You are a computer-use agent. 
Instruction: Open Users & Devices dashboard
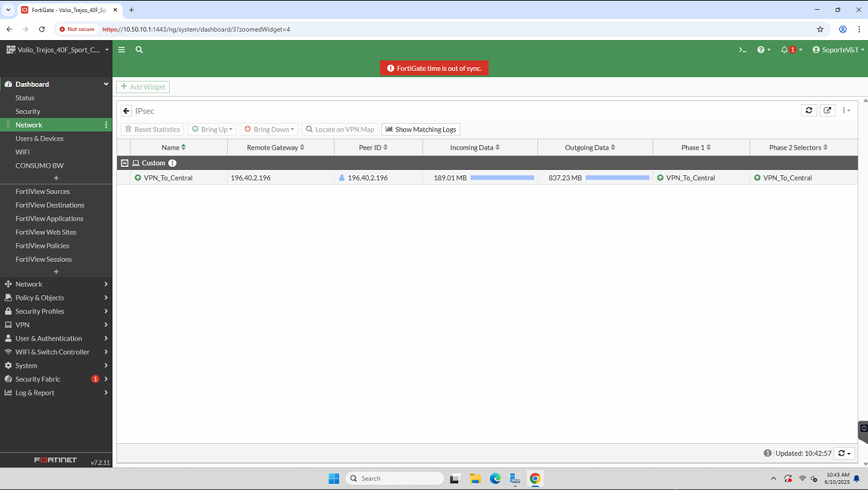point(39,138)
